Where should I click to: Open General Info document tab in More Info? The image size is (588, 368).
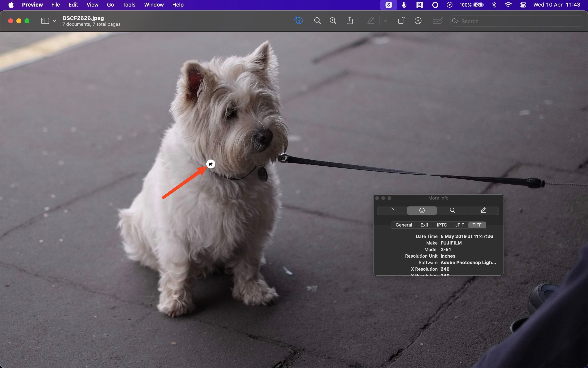pos(392,210)
